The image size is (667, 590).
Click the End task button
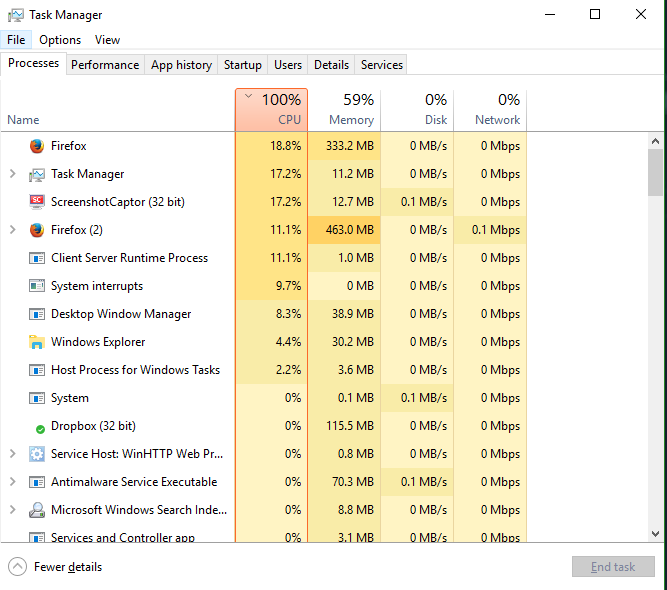coord(613,567)
